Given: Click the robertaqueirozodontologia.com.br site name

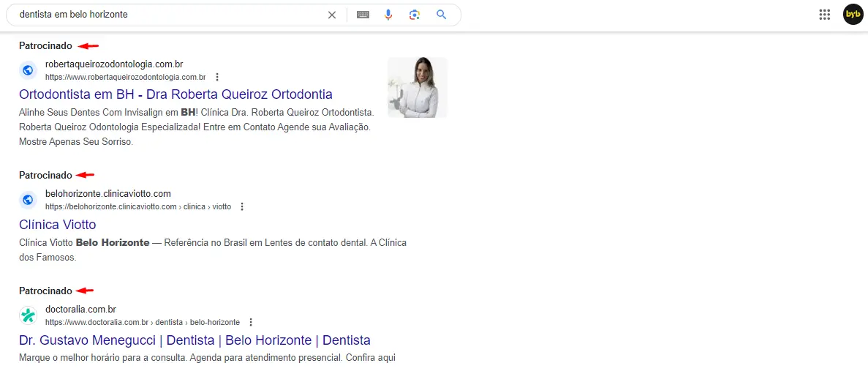Looking at the screenshot, I should [114, 64].
